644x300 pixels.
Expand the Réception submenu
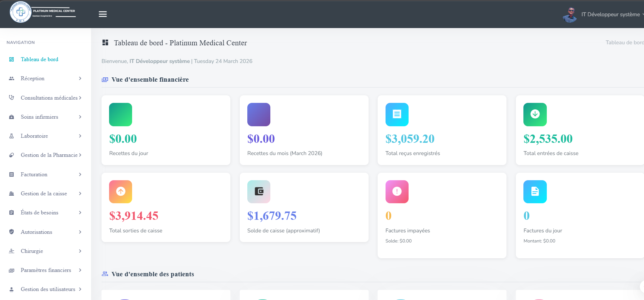coord(45,78)
